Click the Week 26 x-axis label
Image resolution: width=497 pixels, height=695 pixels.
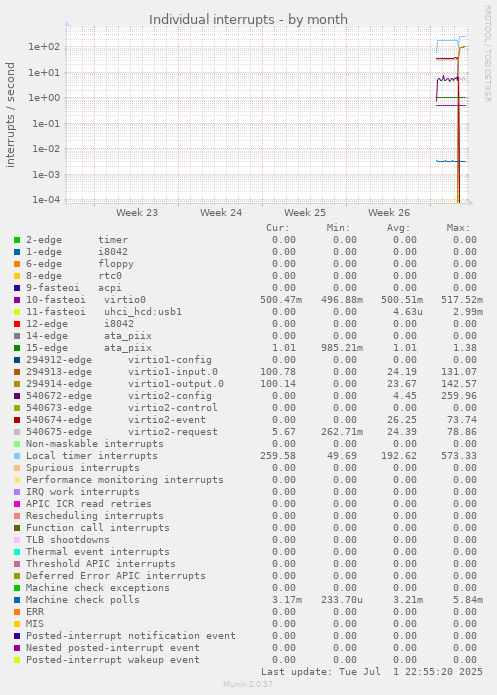[389, 213]
